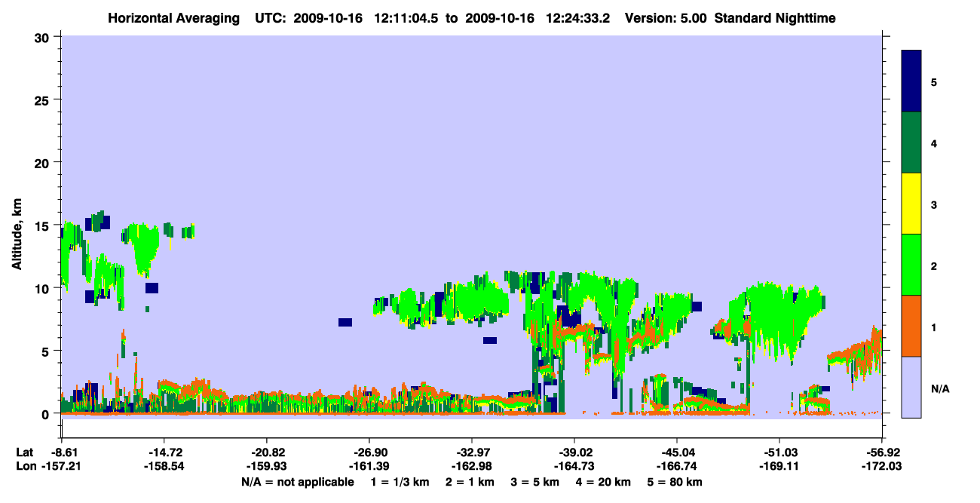Click the latitude label -45.04
980x503 pixels.
tap(677, 452)
